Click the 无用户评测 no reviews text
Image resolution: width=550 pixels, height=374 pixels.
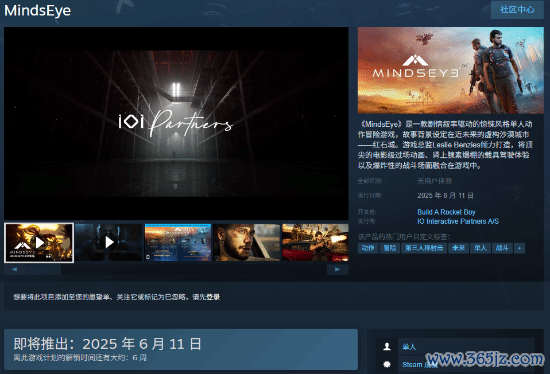coord(434,181)
